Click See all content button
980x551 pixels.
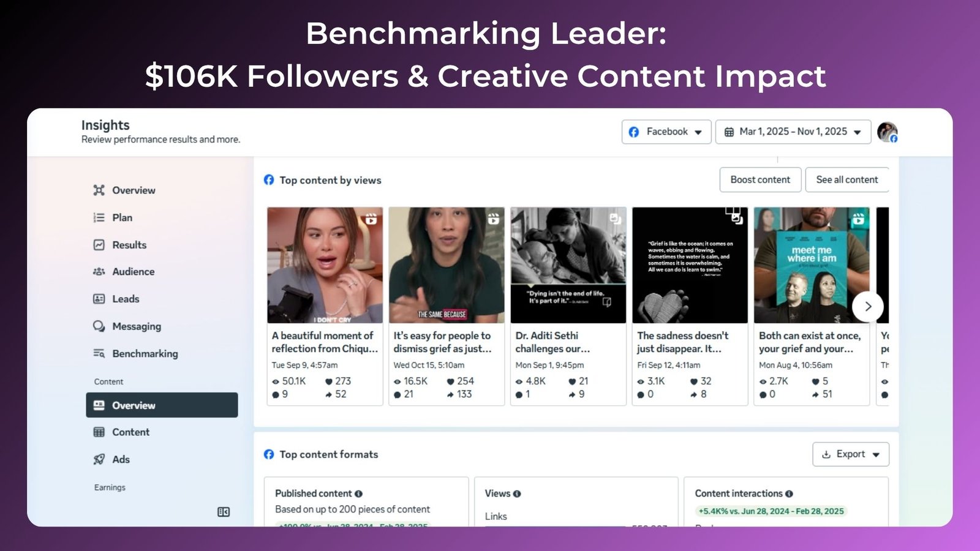pos(846,179)
